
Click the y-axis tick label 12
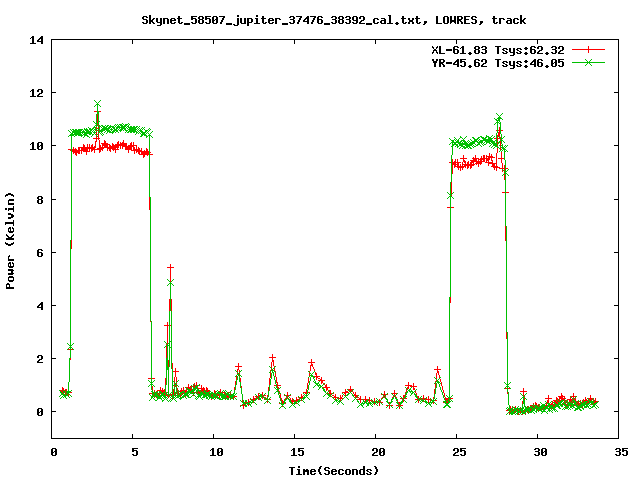tap(36, 93)
